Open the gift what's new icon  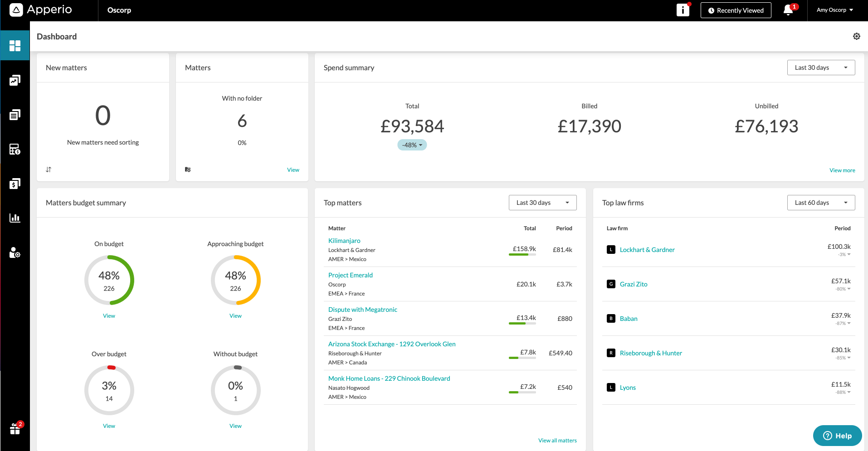[15, 429]
